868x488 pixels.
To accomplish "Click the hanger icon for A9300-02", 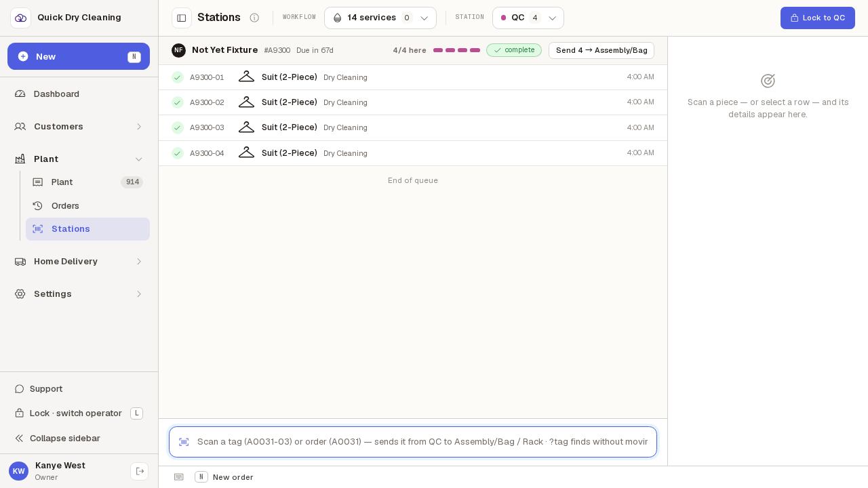I will click(246, 102).
